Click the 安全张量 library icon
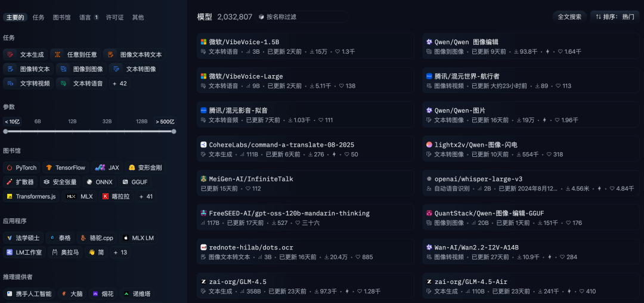Image resolution: width=644 pixels, height=303 pixels. pos(47,182)
